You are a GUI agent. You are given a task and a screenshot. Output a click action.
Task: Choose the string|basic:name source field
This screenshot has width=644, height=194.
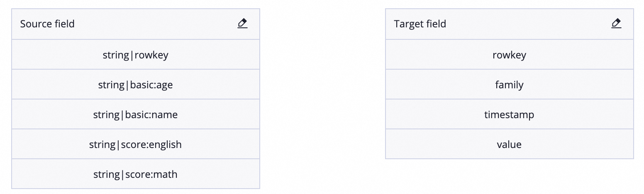(x=136, y=114)
